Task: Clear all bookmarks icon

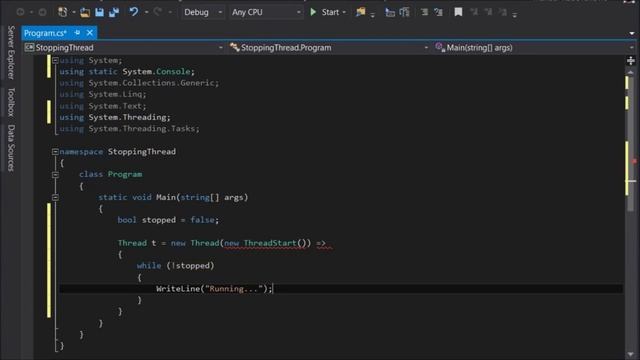Action: pyautogui.click(x=502, y=12)
